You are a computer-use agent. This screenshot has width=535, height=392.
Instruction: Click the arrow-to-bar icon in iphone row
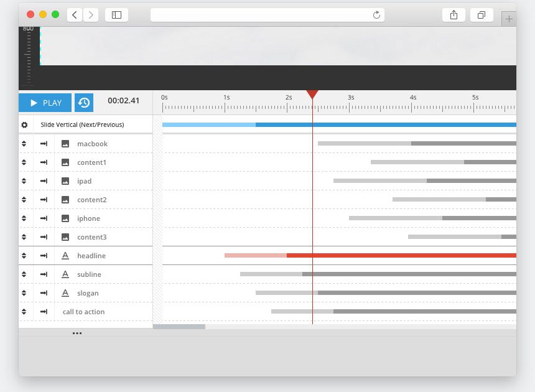coord(44,218)
